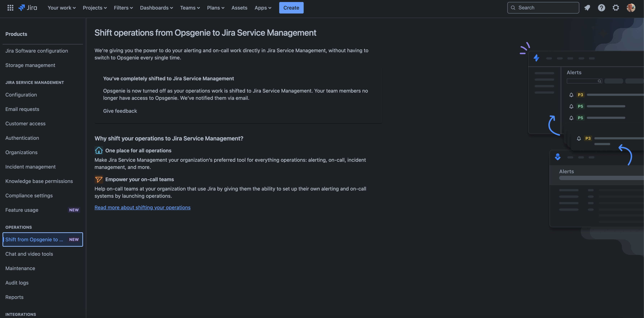This screenshot has width=644, height=318.
Task: Open the Help question mark icon
Action: pyautogui.click(x=602, y=8)
